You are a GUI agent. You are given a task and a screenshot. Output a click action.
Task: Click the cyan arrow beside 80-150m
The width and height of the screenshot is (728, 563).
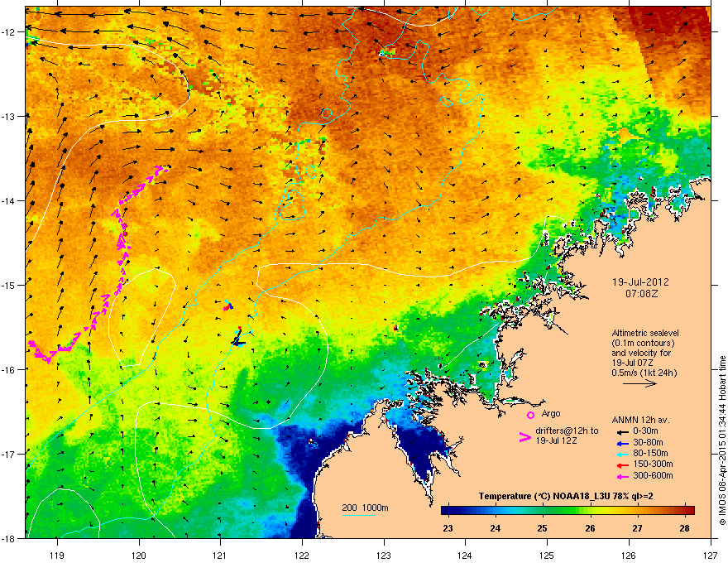(622, 454)
